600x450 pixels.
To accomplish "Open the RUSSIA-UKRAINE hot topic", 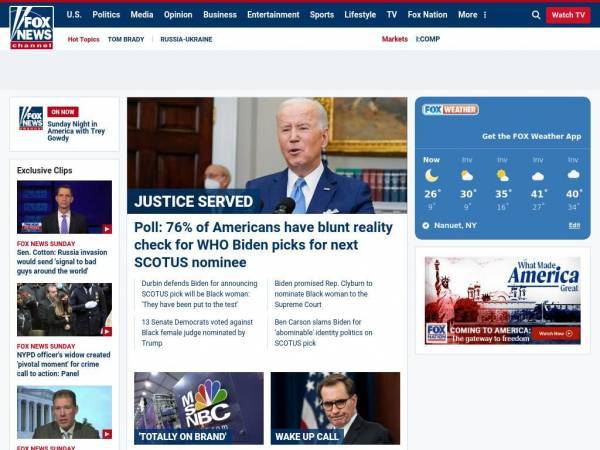I will tap(186, 39).
